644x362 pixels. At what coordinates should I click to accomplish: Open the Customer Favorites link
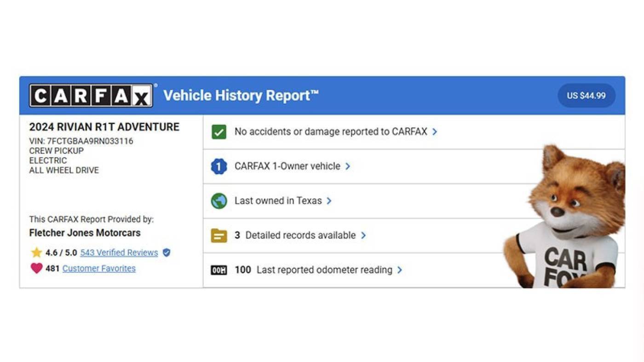[x=99, y=268]
